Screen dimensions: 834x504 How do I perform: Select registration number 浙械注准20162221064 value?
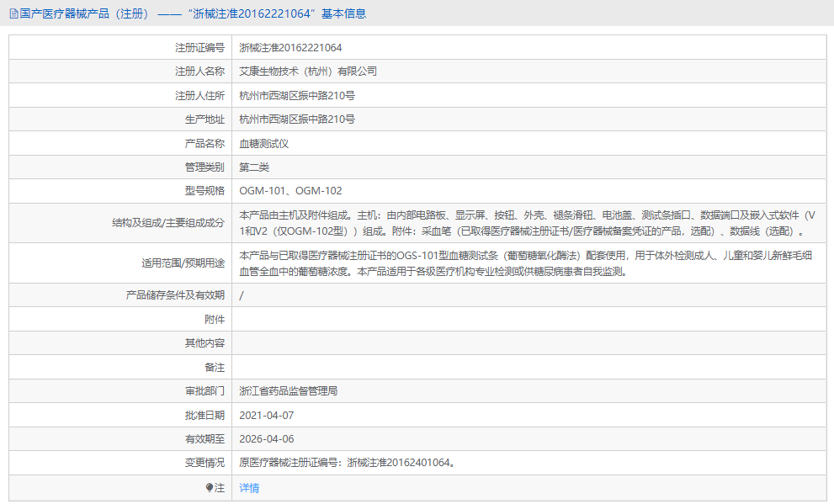290,48
